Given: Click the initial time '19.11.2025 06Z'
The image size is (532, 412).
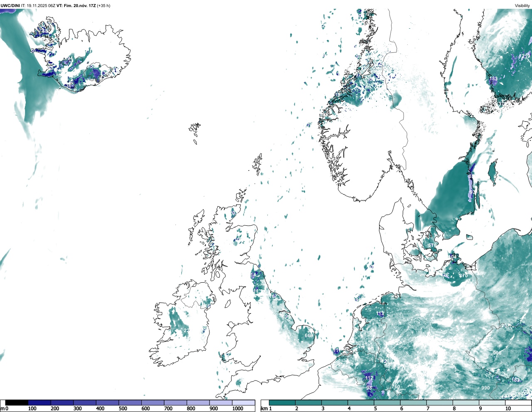Looking at the screenshot, I should (x=41, y=6).
